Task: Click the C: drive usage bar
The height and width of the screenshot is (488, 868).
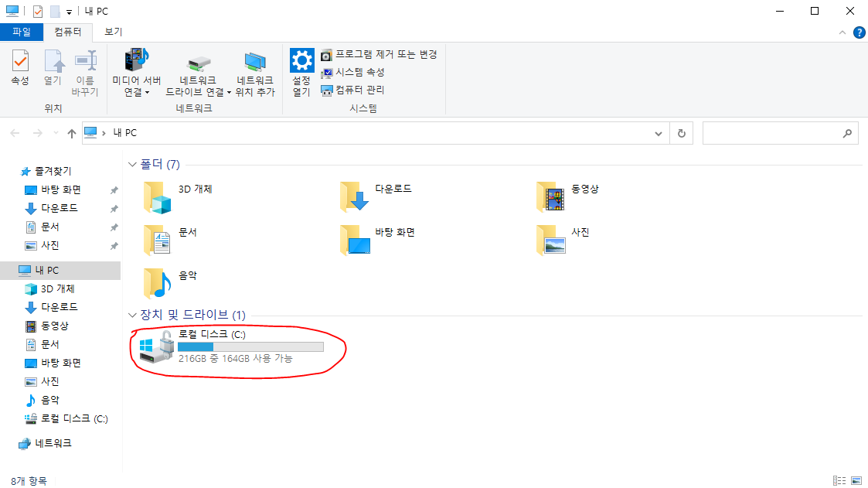Action: click(x=250, y=346)
